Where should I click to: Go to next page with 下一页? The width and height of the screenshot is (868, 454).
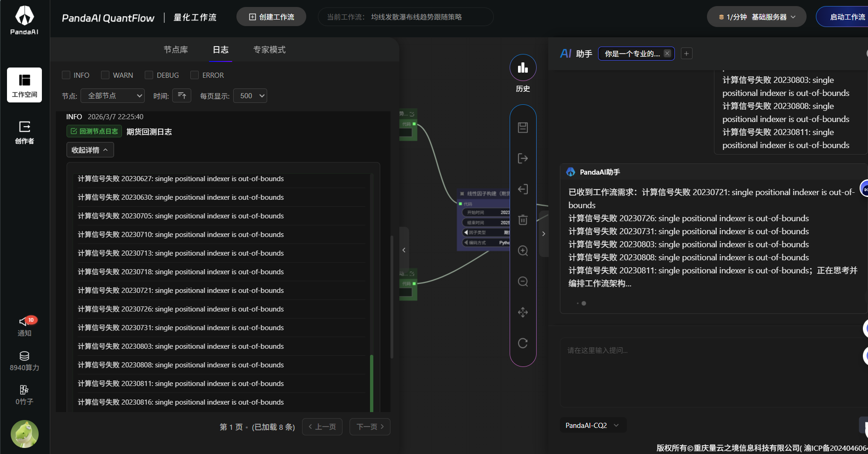point(370,427)
